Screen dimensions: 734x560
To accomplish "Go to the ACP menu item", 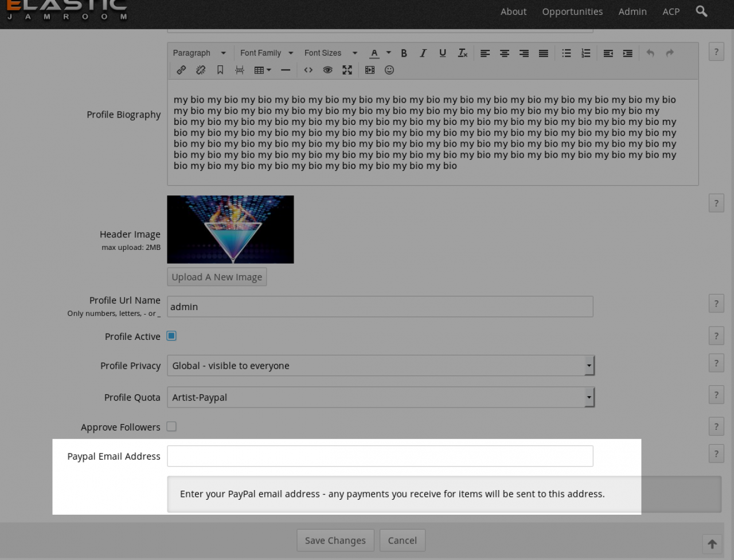I will click(x=671, y=11).
